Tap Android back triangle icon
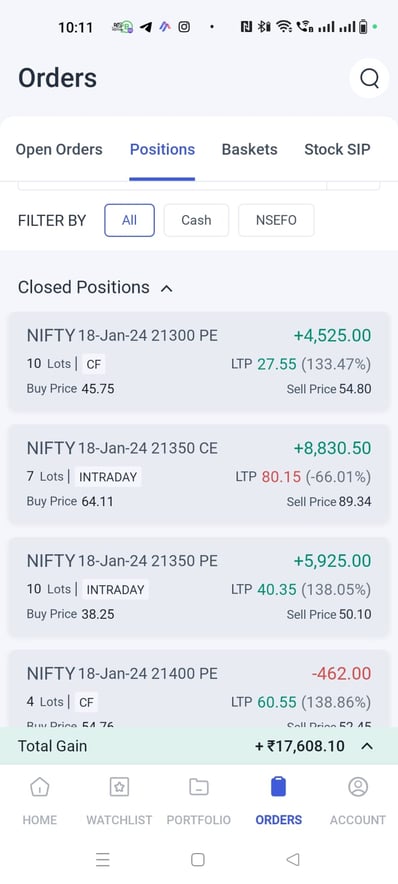The width and height of the screenshot is (398, 884). (293, 859)
